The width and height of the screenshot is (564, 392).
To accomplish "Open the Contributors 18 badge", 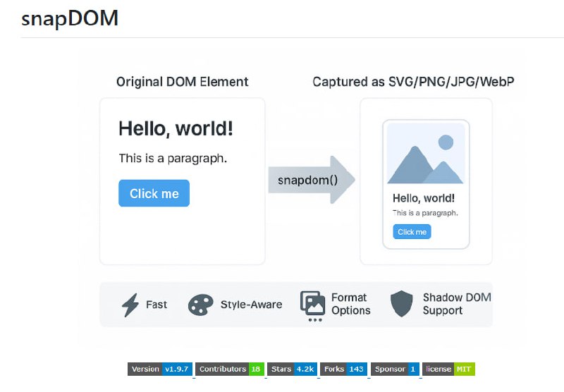I will point(230,369).
